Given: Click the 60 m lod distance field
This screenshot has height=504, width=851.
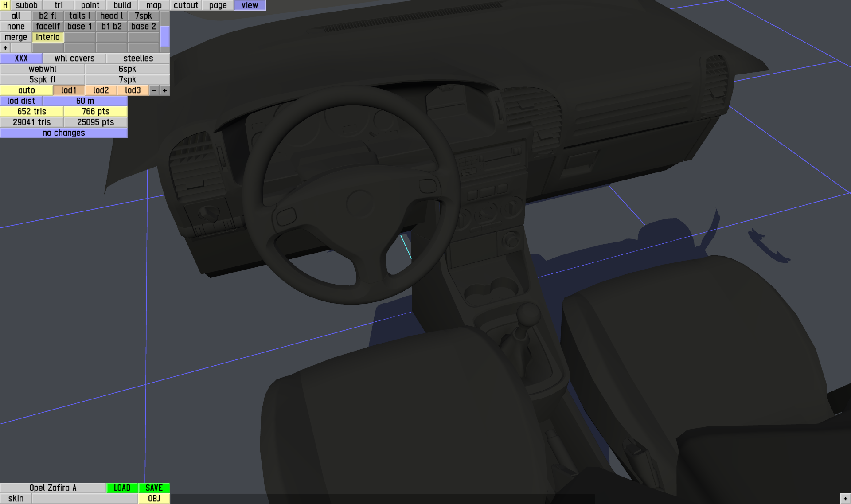Looking at the screenshot, I should 85,101.
